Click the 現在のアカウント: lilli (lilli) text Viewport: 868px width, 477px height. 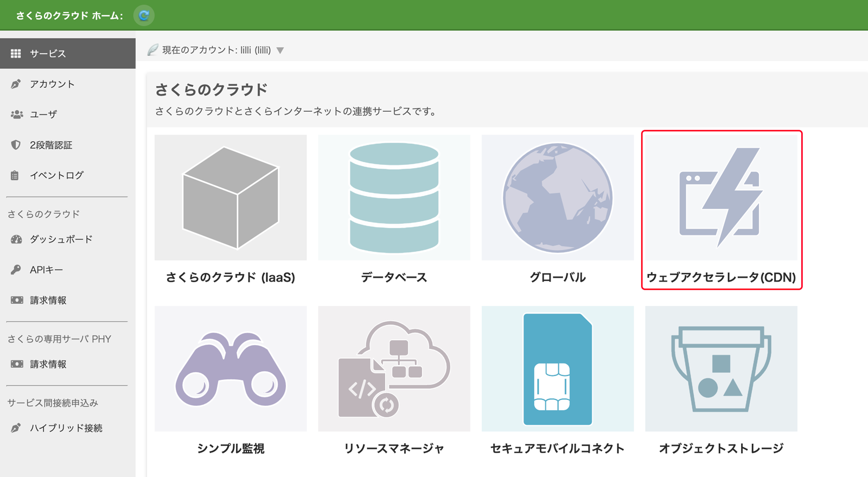coord(216,50)
